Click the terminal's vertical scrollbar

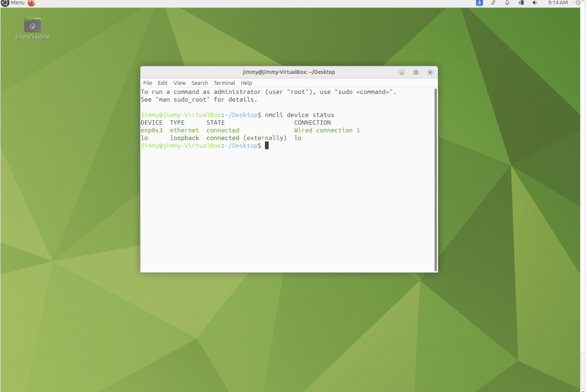click(x=436, y=179)
